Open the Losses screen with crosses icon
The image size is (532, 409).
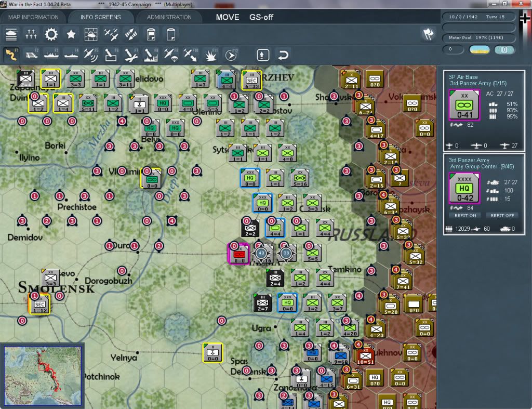31,35
